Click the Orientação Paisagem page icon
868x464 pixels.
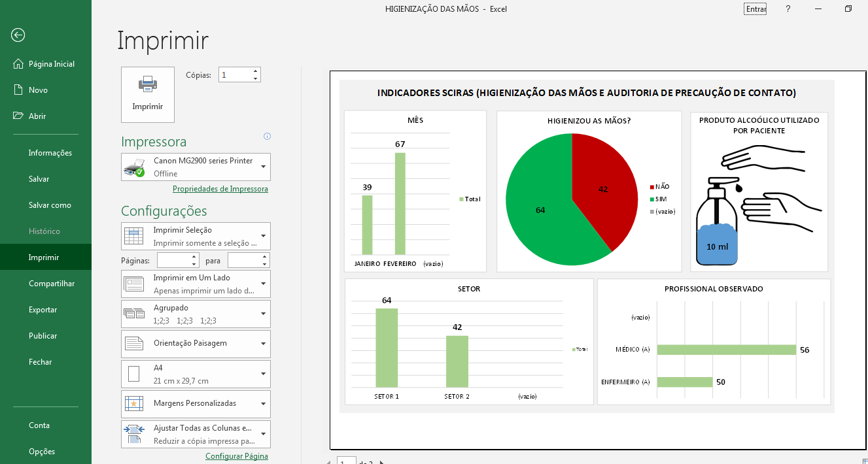133,344
